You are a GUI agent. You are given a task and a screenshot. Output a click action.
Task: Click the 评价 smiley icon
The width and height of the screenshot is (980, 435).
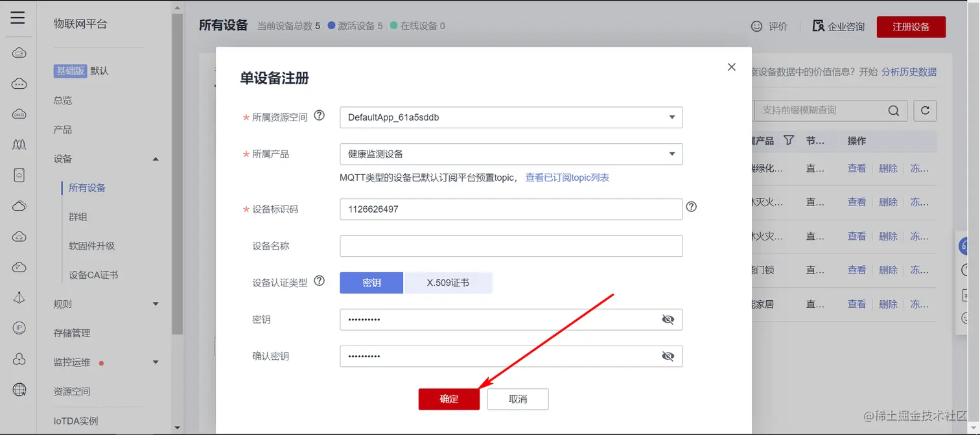pyautogui.click(x=756, y=27)
